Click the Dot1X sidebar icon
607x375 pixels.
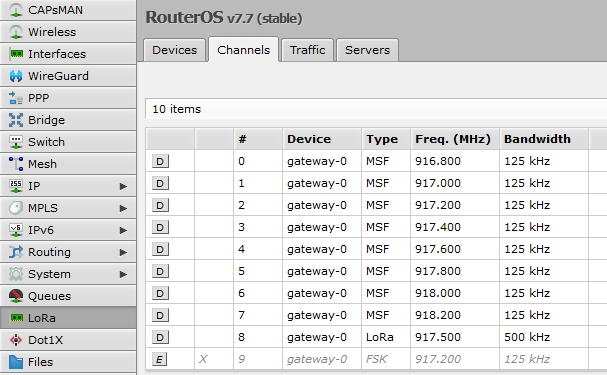(16, 340)
